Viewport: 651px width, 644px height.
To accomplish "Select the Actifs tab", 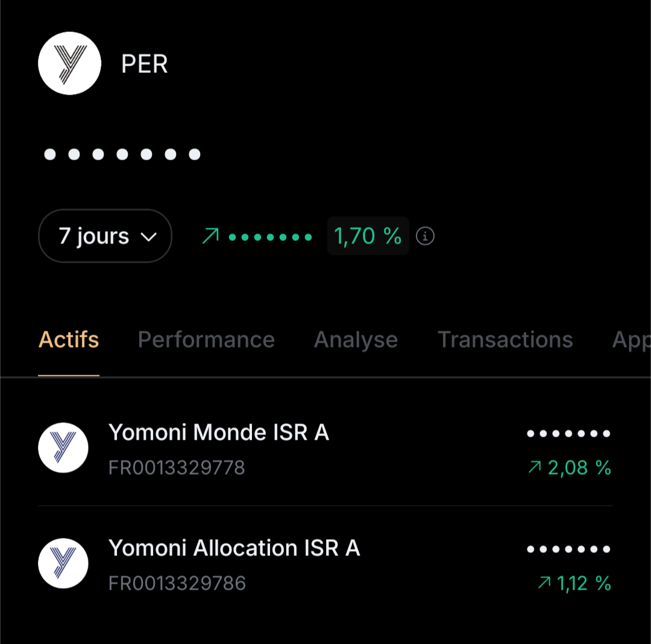I will [69, 340].
